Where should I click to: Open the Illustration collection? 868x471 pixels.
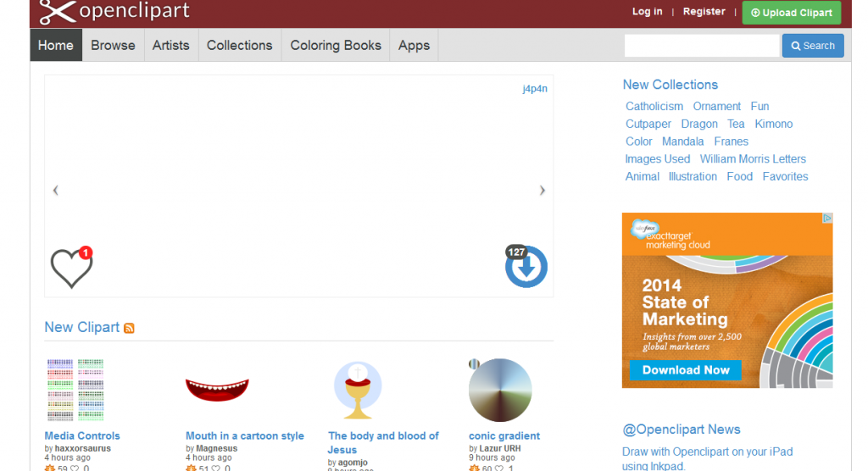pos(693,176)
